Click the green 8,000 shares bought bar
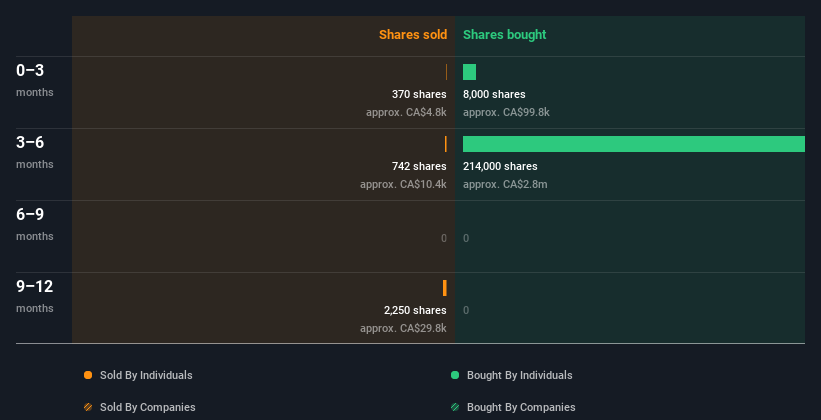Image resolution: width=821 pixels, height=420 pixels. pos(469,72)
